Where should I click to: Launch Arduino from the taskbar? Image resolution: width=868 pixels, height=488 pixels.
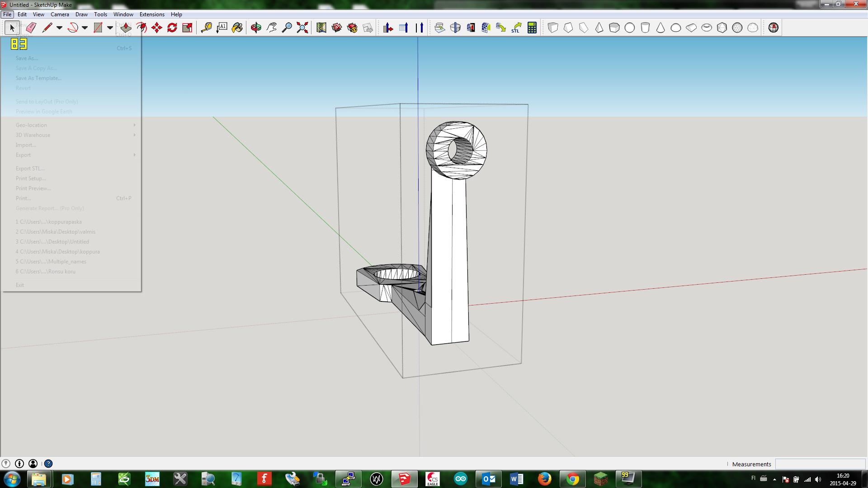pyautogui.click(x=460, y=479)
